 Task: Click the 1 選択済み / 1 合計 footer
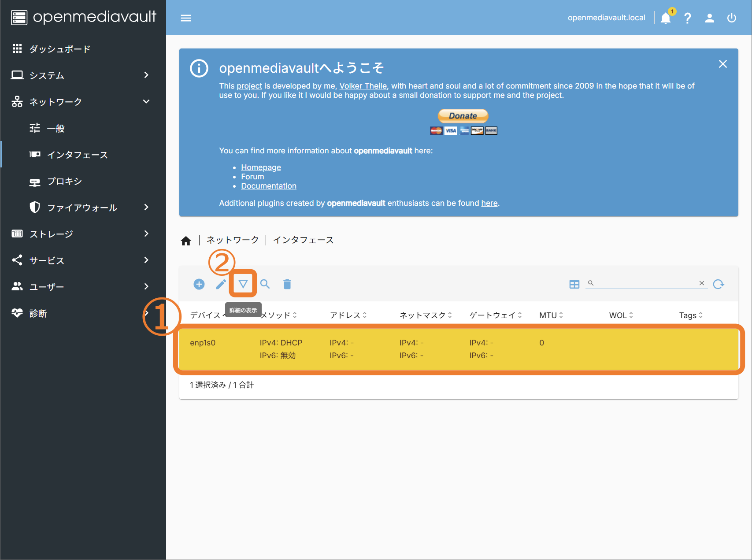coord(222,385)
